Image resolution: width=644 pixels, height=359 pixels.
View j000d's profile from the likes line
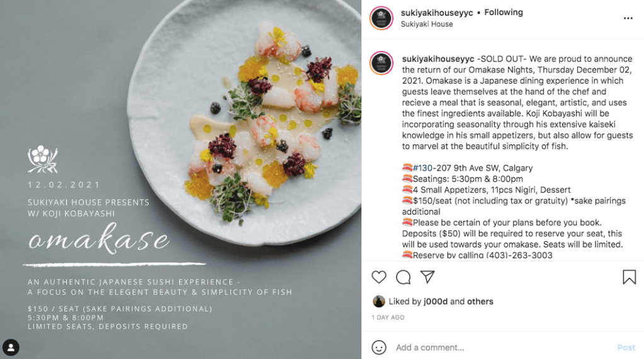[x=434, y=302]
